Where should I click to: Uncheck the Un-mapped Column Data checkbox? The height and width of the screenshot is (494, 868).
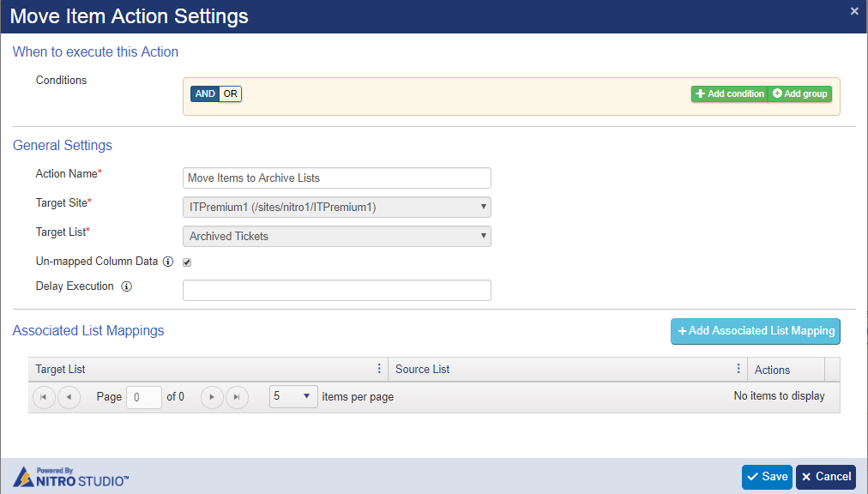click(x=187, y=262)
